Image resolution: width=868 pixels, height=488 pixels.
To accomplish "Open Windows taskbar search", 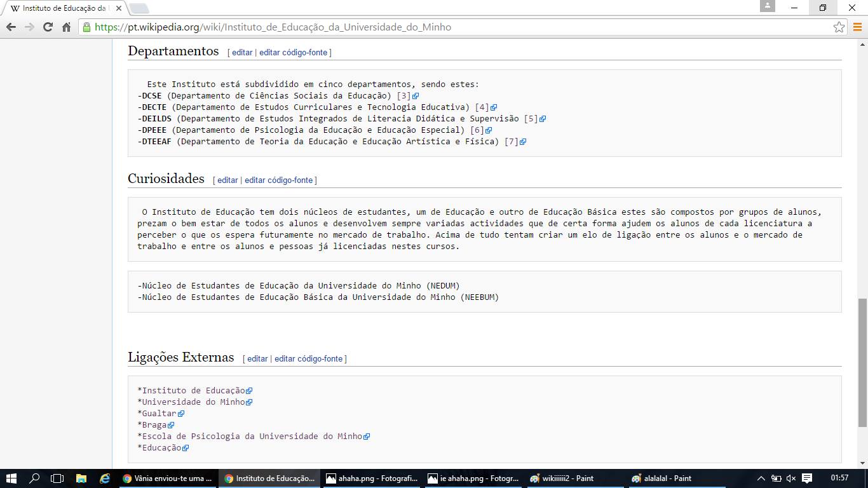I will pyautogui.click(x=34, y=478).
